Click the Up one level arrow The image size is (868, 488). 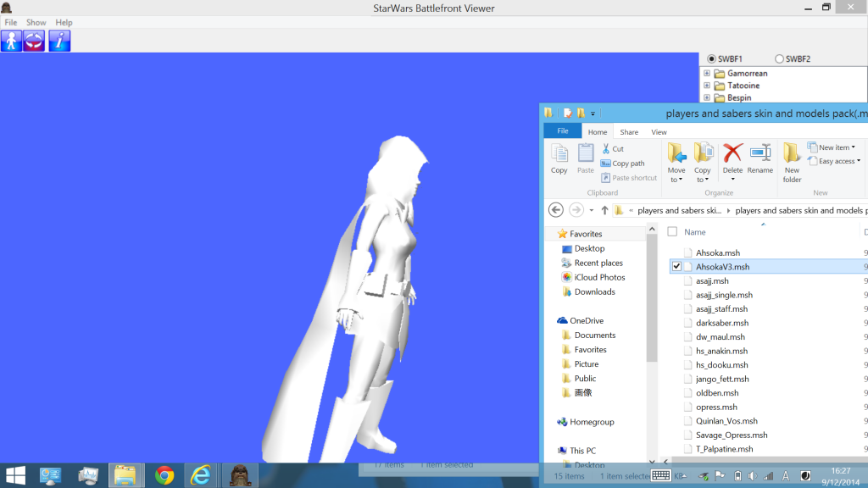[604, 210]
